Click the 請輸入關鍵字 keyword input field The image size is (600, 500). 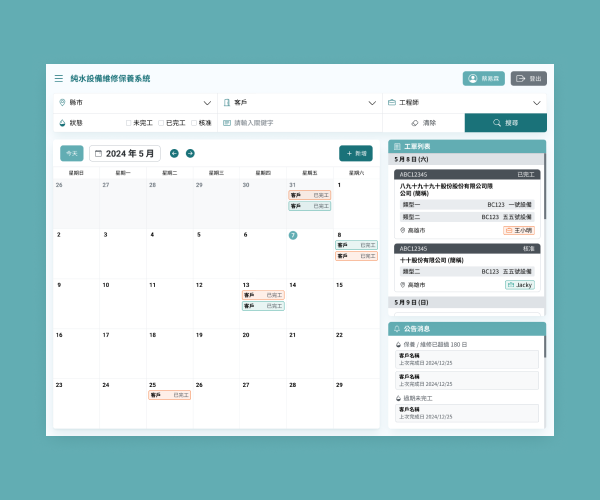[300, 122]
